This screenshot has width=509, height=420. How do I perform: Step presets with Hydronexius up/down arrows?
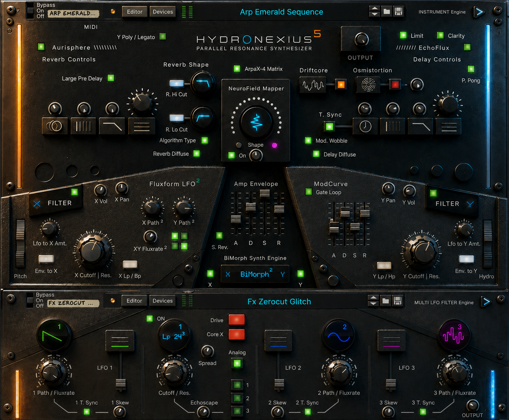pyautogui.click(x=374, y=11)
